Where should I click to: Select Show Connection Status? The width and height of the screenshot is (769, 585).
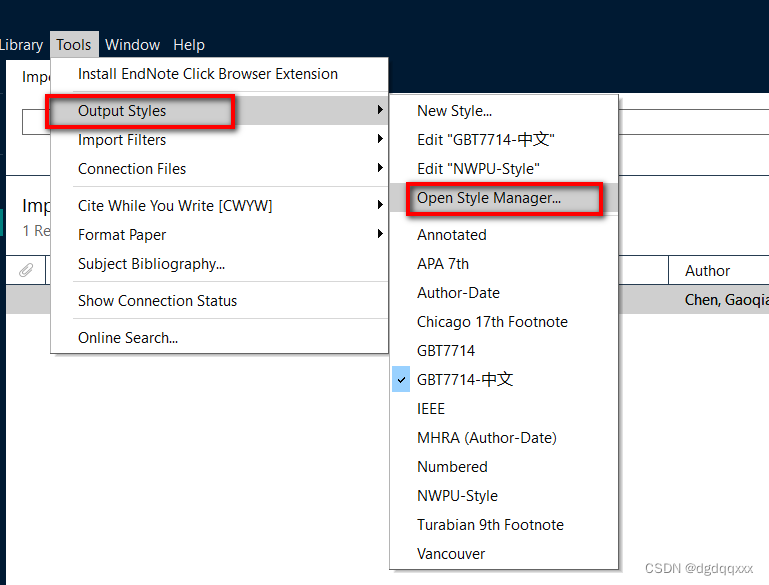click(x=219, y=301)
